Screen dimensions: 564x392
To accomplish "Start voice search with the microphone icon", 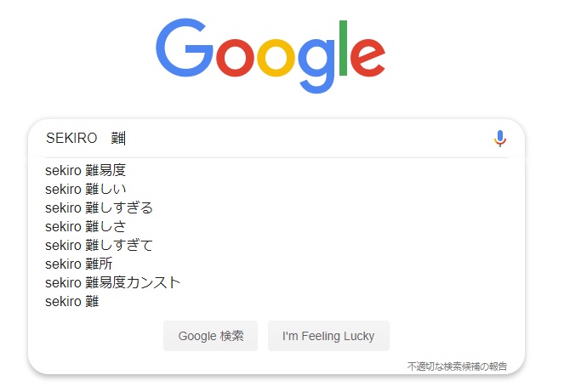I will click(500, 139).
